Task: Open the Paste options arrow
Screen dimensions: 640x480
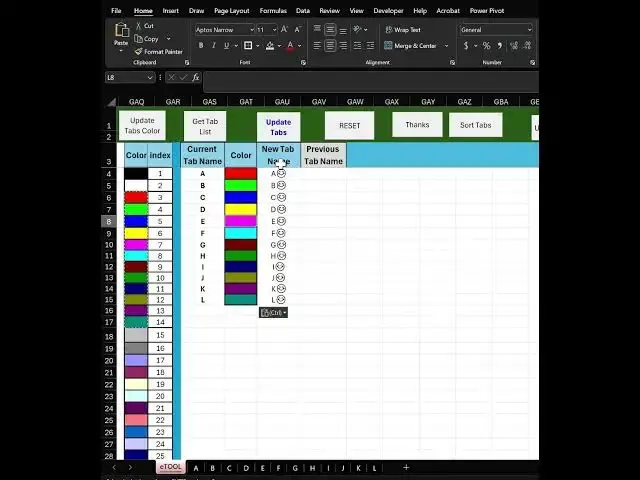Action: click(x=121, y=51)
